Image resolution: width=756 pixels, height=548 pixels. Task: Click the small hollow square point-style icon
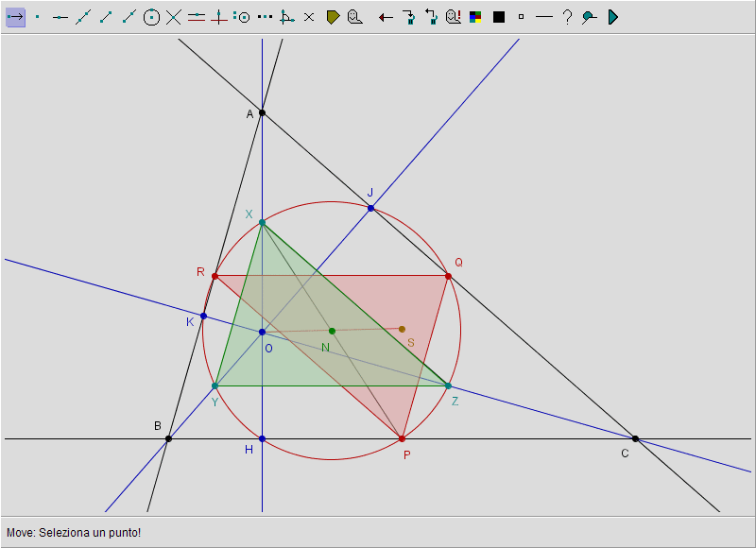tap(522, 17)
